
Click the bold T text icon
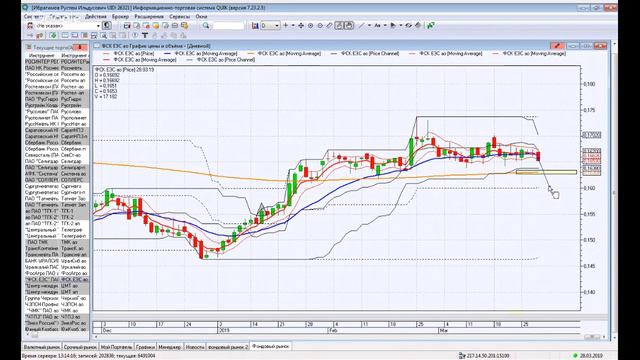coord(144,36)
